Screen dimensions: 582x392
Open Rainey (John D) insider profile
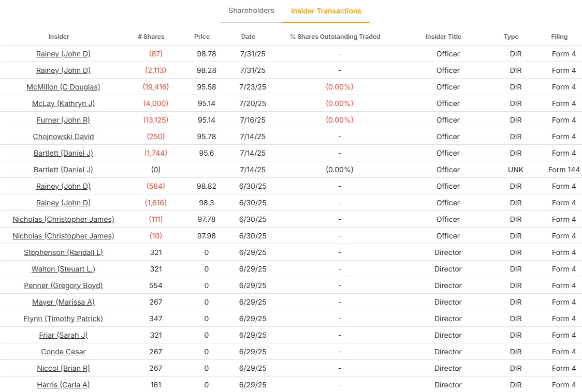pos(63,54)
